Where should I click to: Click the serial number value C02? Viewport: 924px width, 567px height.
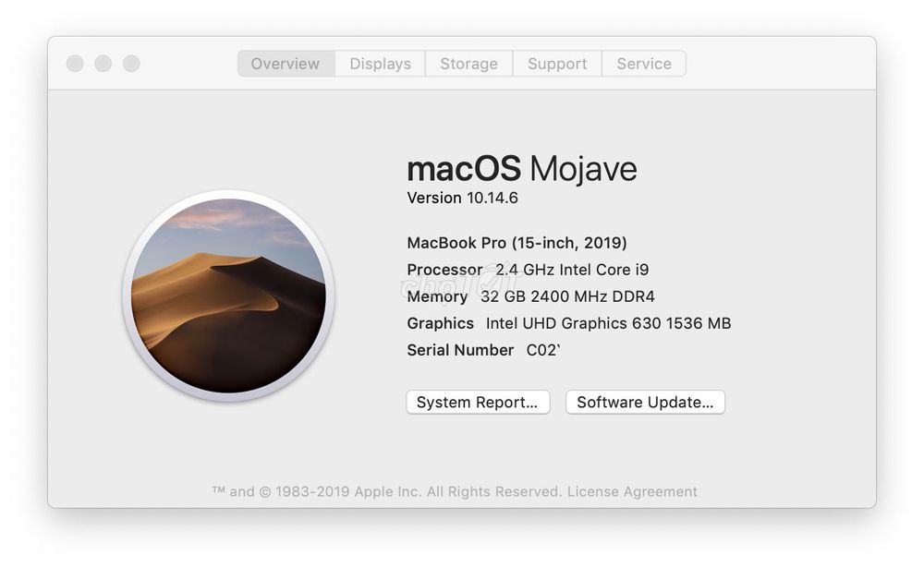[x=542, y=350]
